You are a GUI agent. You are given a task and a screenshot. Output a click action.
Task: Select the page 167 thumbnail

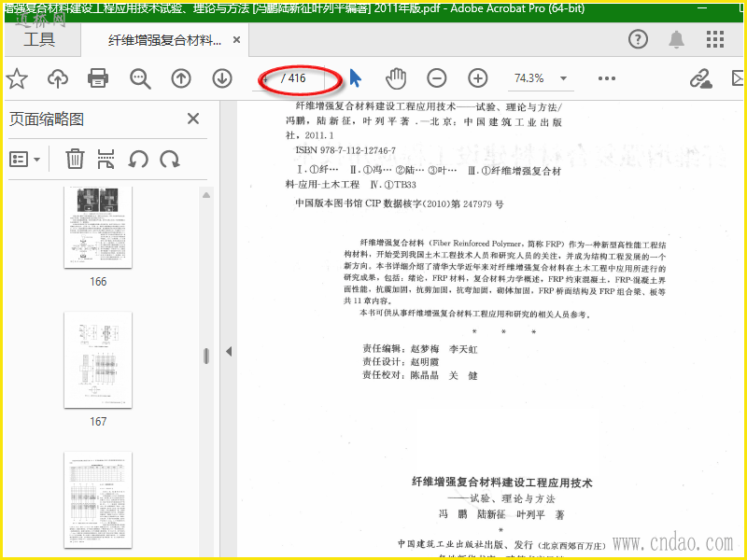(x=98, y=360)
